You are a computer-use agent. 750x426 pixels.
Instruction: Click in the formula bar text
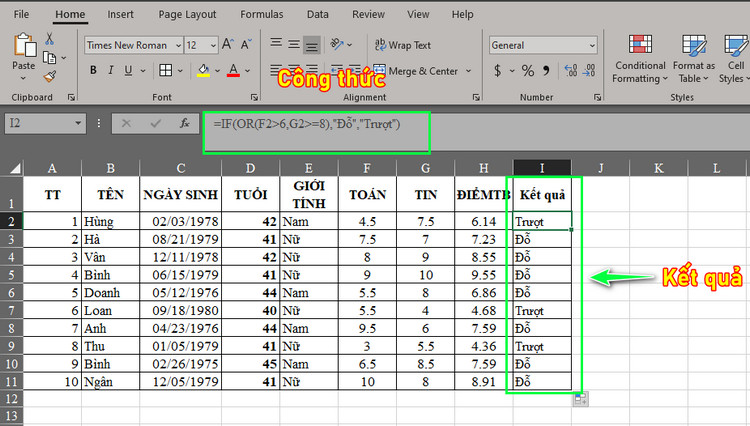307,124
